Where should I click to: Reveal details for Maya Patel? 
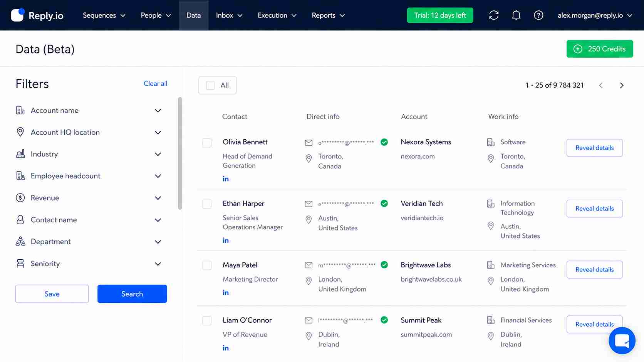click(594, 270)
